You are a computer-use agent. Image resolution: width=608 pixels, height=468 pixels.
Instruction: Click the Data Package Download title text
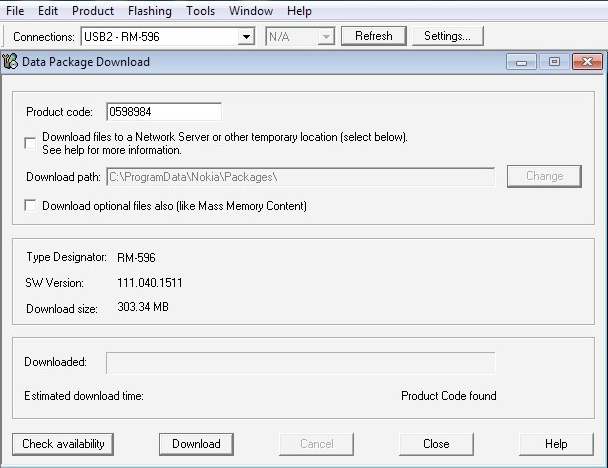86,62
